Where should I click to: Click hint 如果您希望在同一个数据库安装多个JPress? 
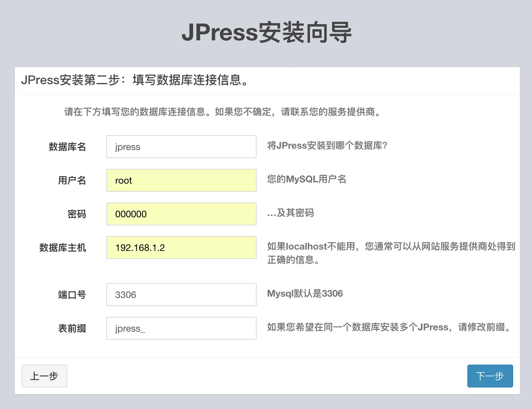click(x=358, y=327)
